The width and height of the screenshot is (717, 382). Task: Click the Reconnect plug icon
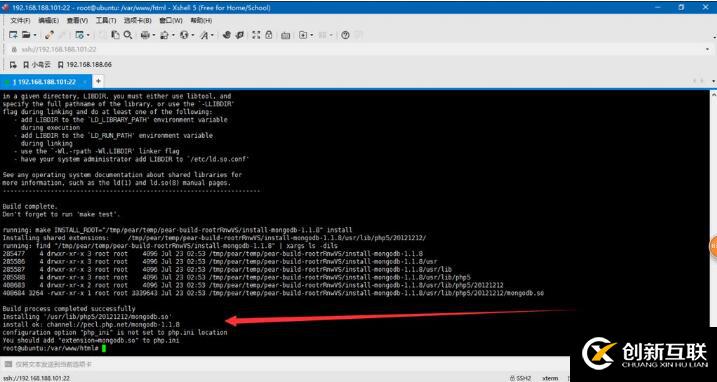[49, 35]
